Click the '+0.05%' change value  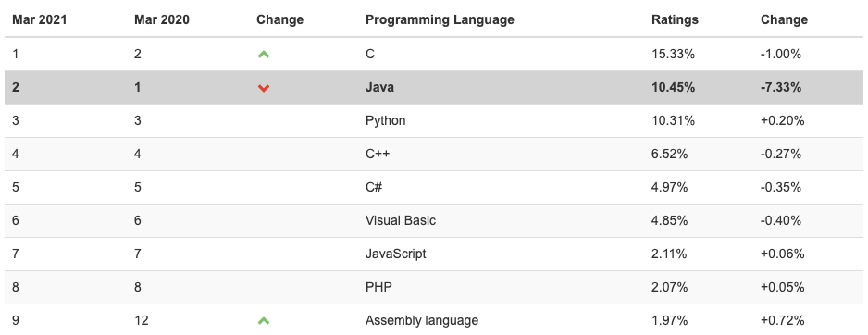783,287
